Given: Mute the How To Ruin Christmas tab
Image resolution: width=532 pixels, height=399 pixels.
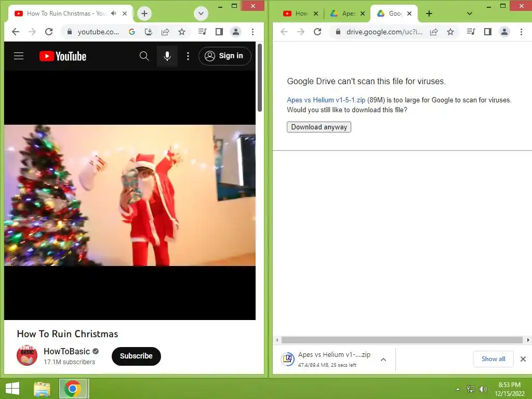Looking at the screenshot, I should (x=114, y=13).
